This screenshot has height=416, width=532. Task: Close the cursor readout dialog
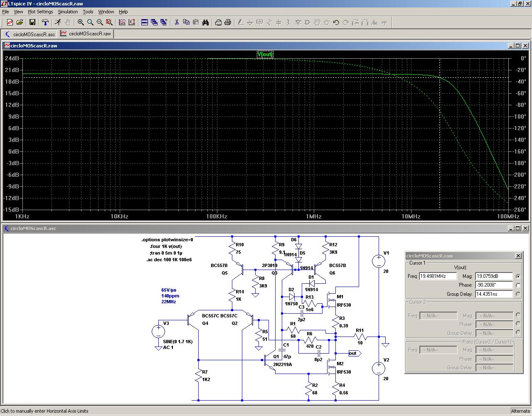518,256
